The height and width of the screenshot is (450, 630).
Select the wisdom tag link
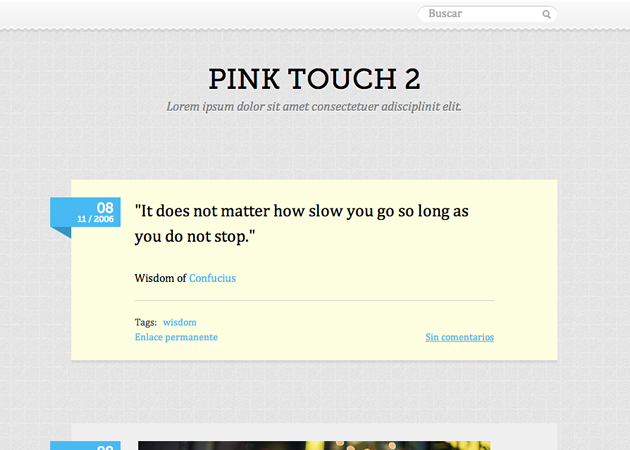[180, 322]
